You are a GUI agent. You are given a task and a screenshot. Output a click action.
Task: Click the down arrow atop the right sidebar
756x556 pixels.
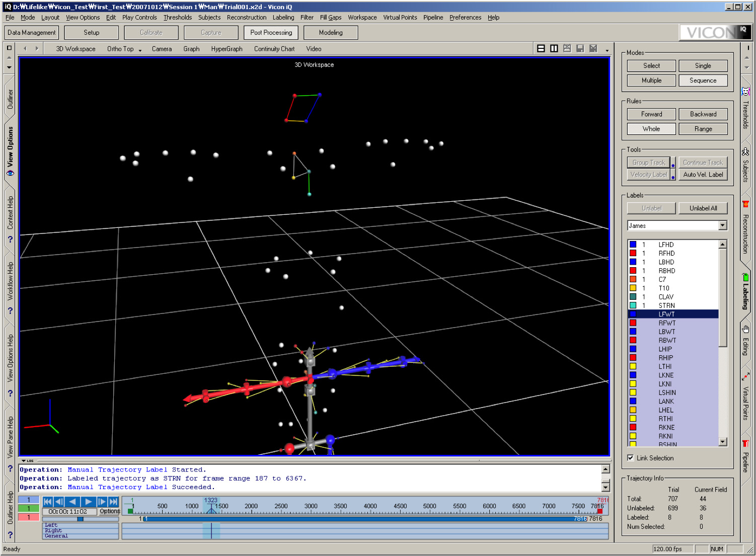(x=746, y=67)
